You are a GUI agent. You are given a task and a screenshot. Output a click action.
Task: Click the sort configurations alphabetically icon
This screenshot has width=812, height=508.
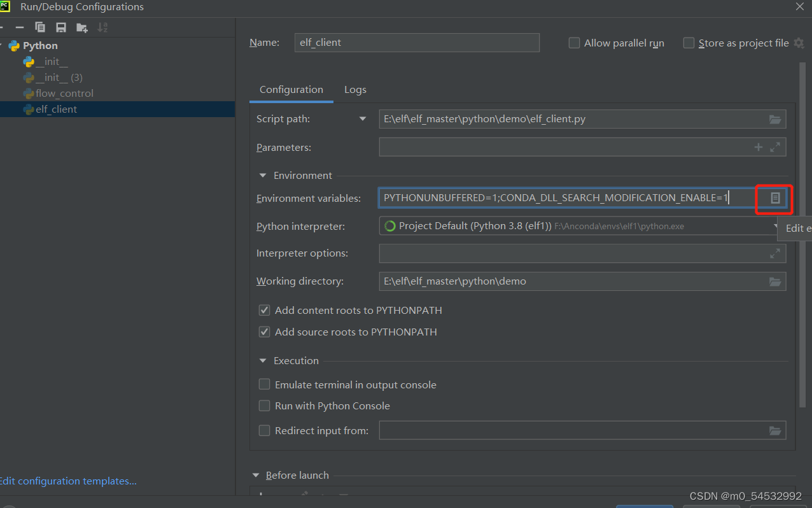(x=102, y=27)
